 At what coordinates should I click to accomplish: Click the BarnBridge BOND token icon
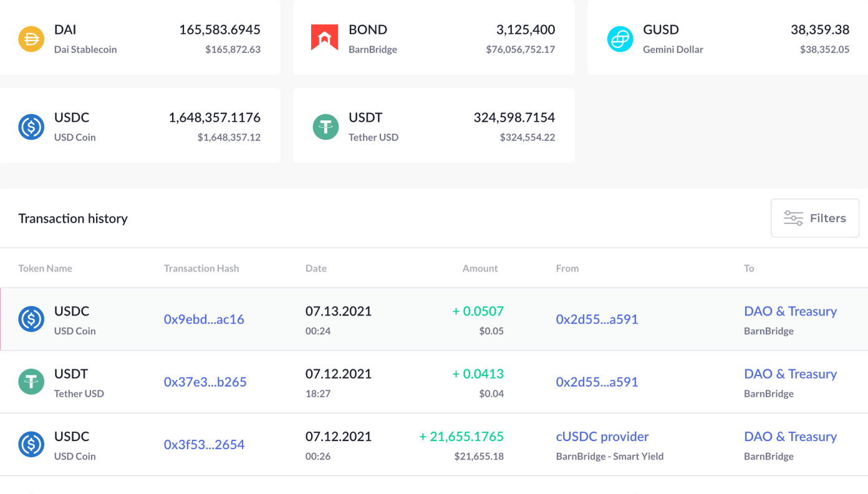(x=324, y=39)
